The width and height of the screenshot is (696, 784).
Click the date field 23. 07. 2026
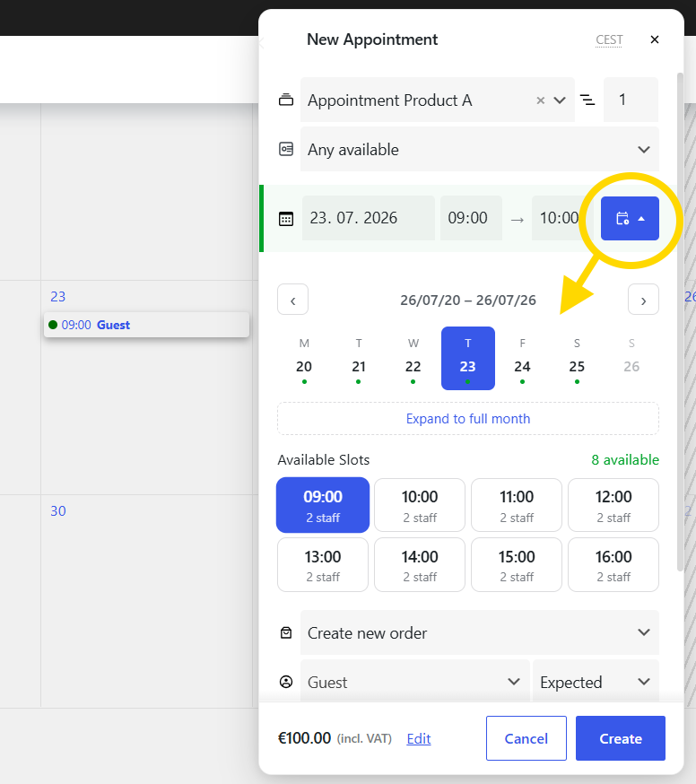(x=368, y=218)
